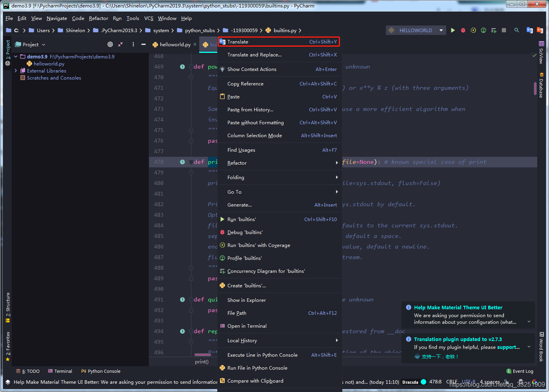Switch to helloworld.py editor tab

[x=175, y=44]
